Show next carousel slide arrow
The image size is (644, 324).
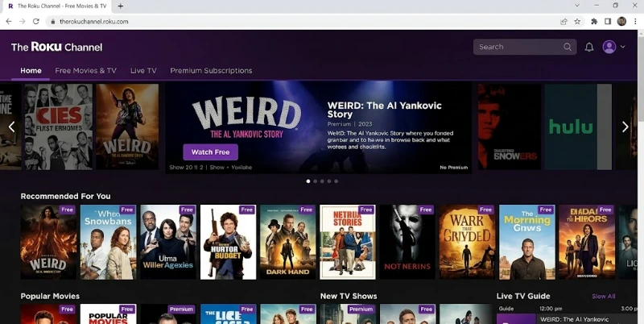tap(625, 127)
